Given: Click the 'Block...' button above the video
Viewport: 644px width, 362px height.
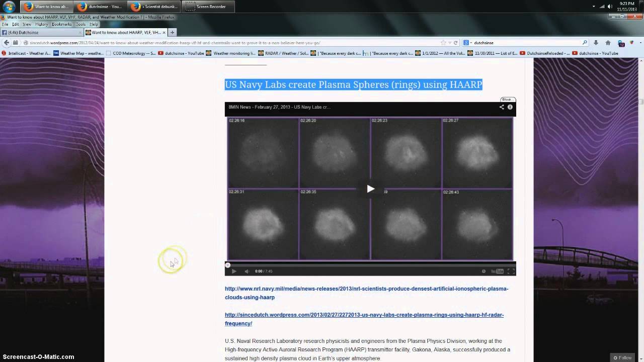Looking at the screenshot, I should tap(508, 99).
